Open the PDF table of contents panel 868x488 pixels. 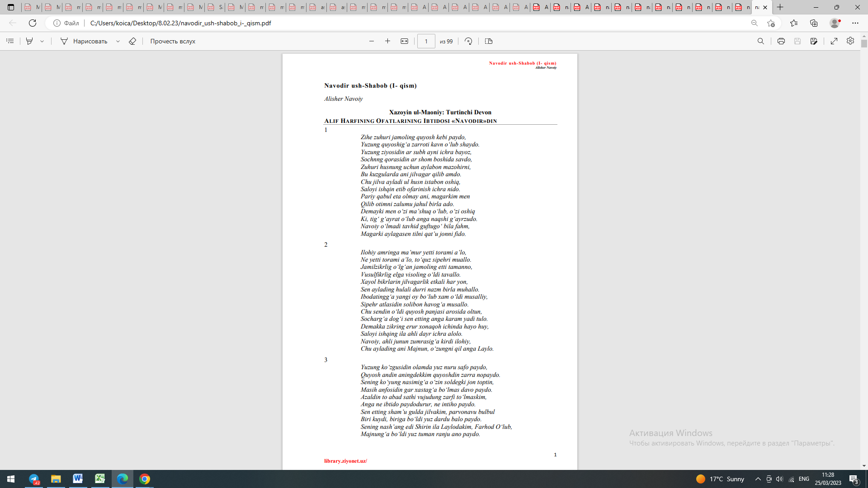point(10,41)
